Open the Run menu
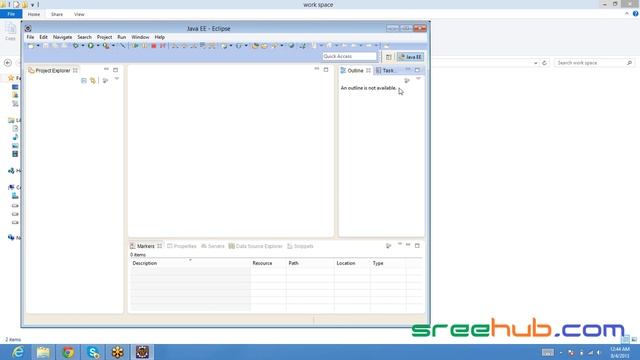This screenshot has height=360, width=640. [122, 37]
